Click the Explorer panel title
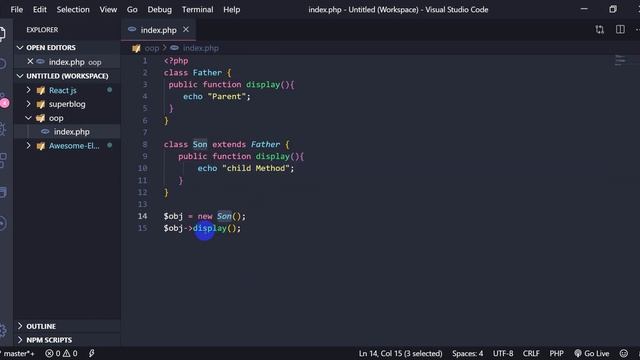Viewport: 640px width, 360px height. tap(42, 30)
